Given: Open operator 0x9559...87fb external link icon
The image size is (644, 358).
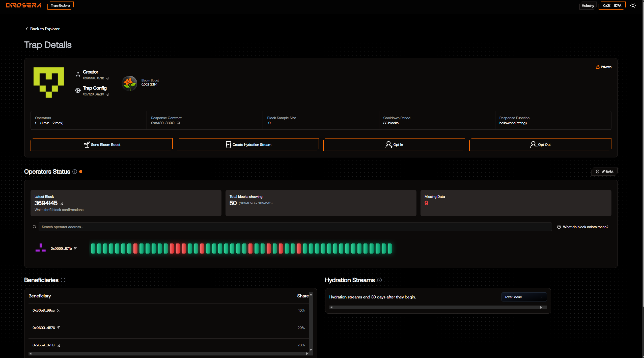Looking at the screenshot, I should [x=76, y=249].
